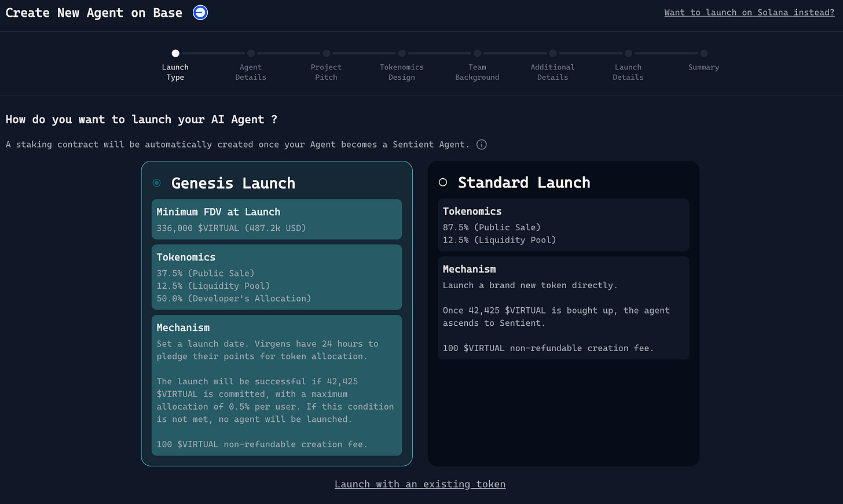Click 'How do you want to launch' heading
The image size is (843, 504).
pos(141,120)
